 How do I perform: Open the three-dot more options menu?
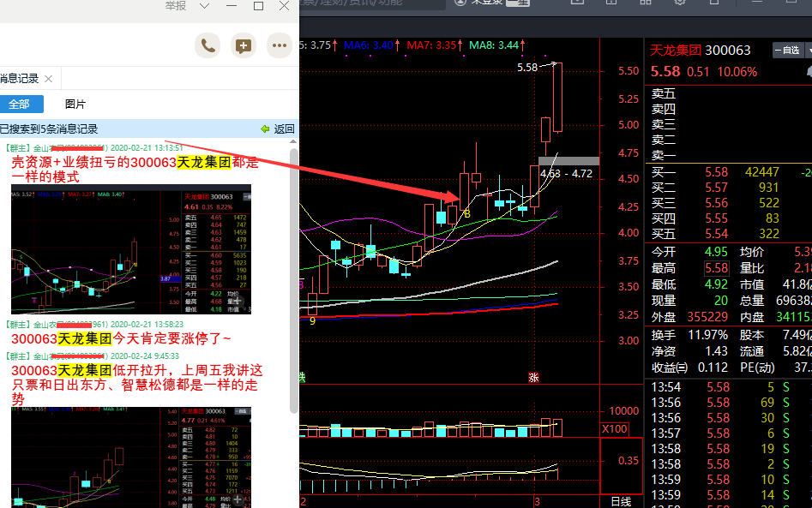click(280, 46)
